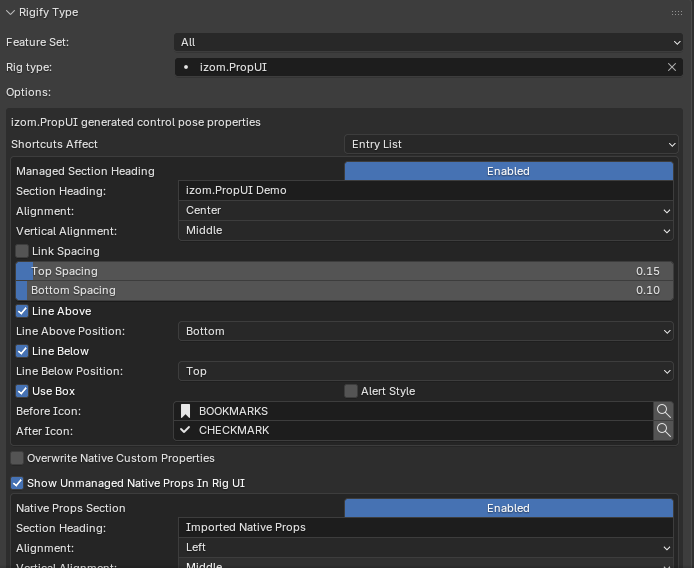Clear the izom.PropUI rig type
Screen dimensions: 694x568
(672, 67)
